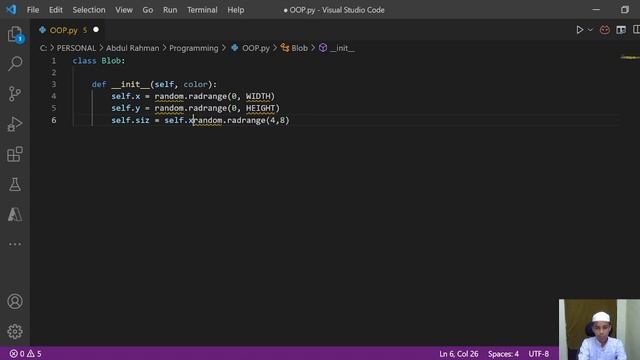Open the Terminal menu
The image size is (640, 360).
[x=202, y=10]
